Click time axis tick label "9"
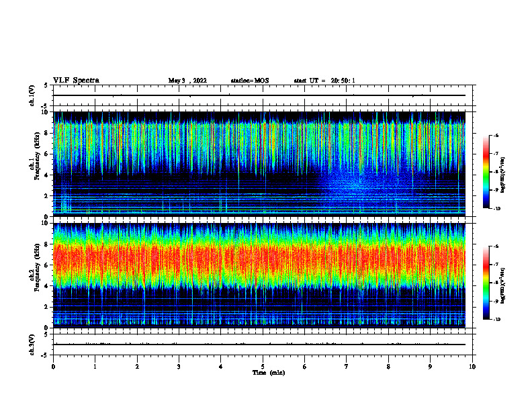 (x=430, y=367)
